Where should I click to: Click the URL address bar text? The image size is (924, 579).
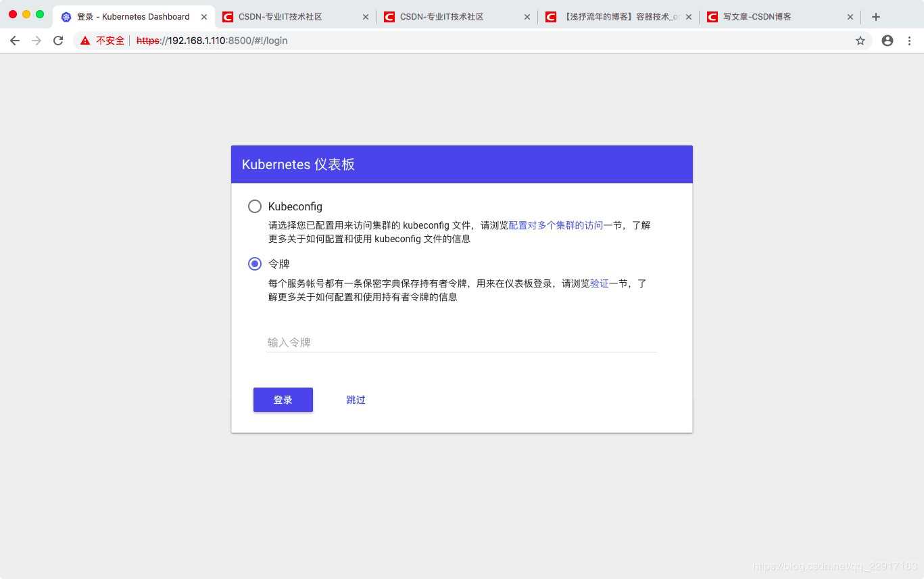point(212,41)
